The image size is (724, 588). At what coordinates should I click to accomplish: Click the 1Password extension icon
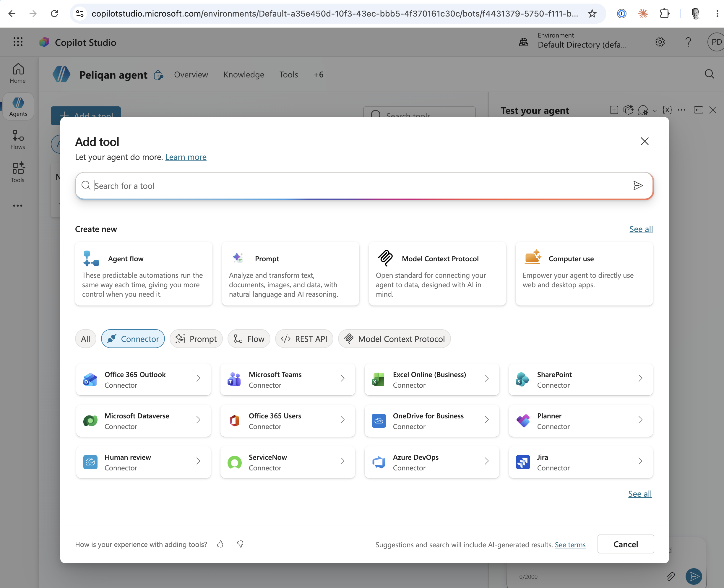[622, 14]
